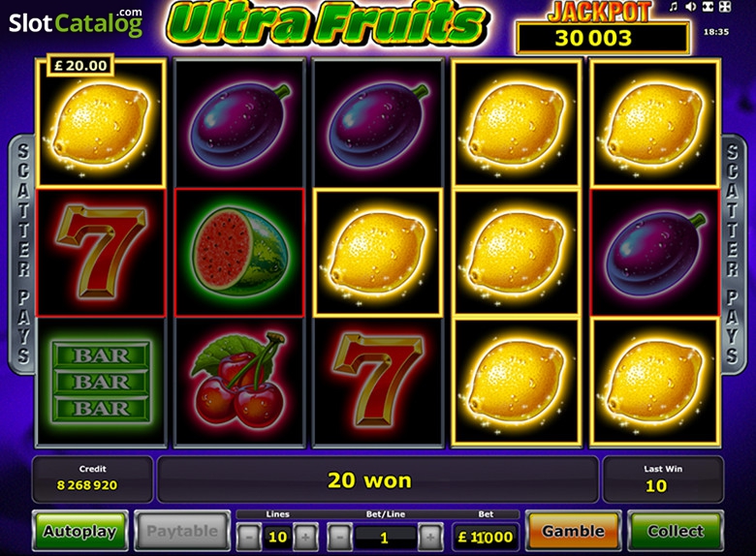Image resolution: width=756 pixels, height=556 pixels.
Task: Open the Paytable
Action: [x=182, y=531]
